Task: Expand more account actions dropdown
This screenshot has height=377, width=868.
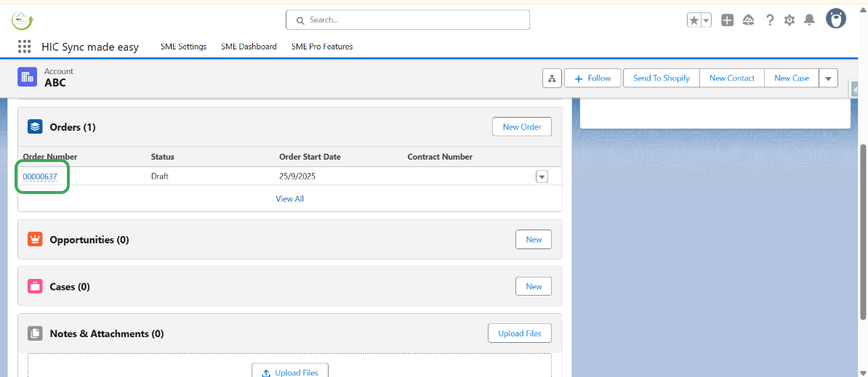Action: point(828,78)
